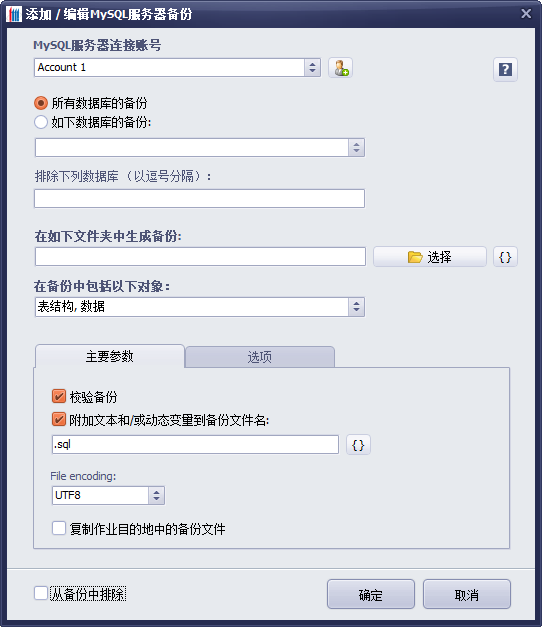Expand the 表结构, 数据 objects dropdown
The height and width of the screenshot is (627, 542).
coord(356,307)
